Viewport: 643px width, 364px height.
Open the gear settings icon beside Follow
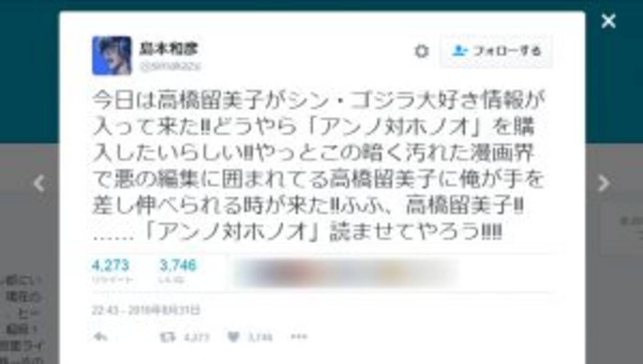[x=422, y=51]
